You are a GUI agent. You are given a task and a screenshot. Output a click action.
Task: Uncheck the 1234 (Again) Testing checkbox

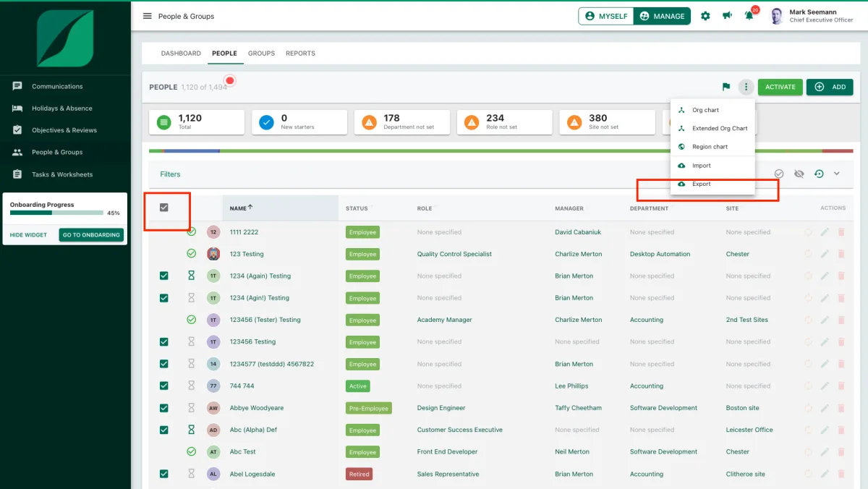coord(163,276)
